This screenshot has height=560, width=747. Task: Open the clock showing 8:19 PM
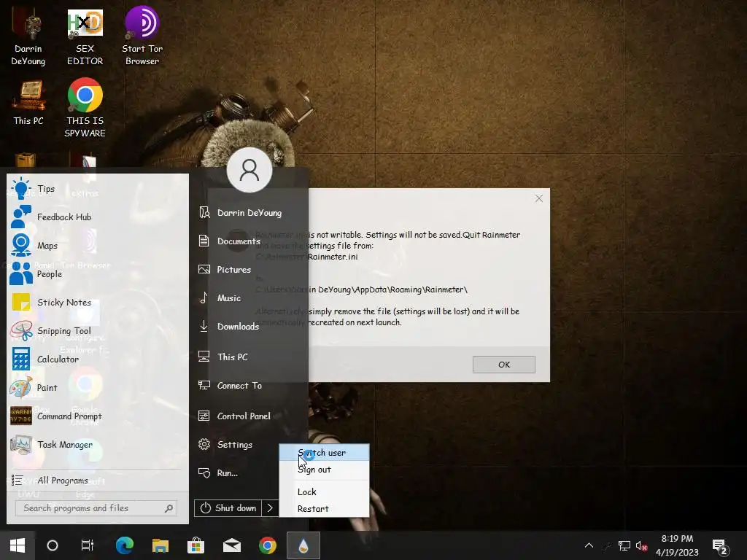pos(677,545)
